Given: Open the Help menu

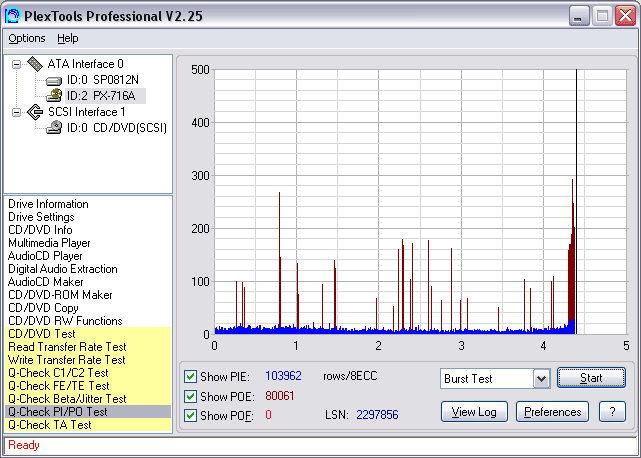Looking at the screenshot, I should click(x=67, y=38).
